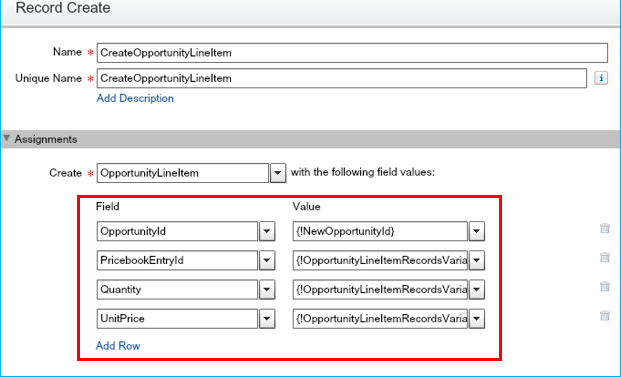Click the Field column heading
The width and height of the screenshot is (621, 377).
(x=108, y=207)
